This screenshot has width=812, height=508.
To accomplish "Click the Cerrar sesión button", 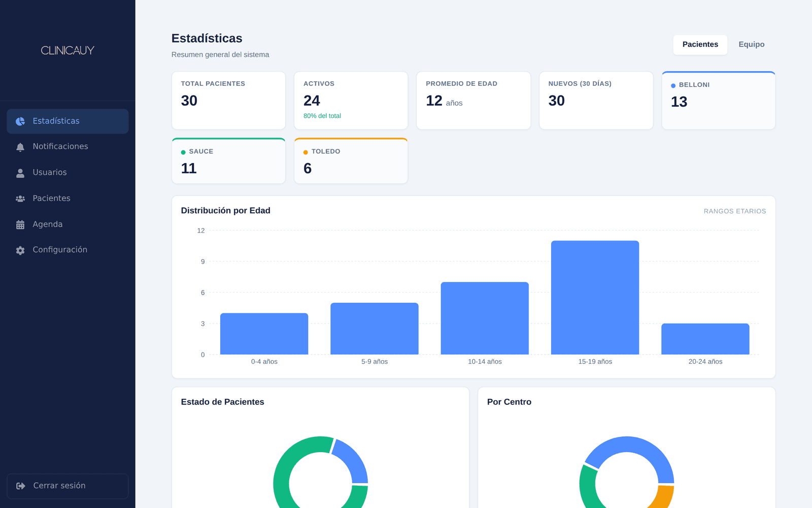I will [x=67, y=486].
